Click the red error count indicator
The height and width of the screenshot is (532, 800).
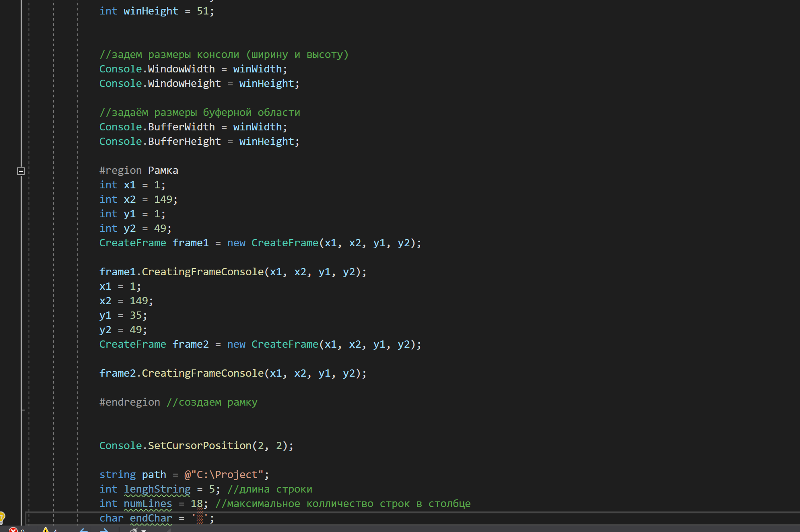click(14, 530)
